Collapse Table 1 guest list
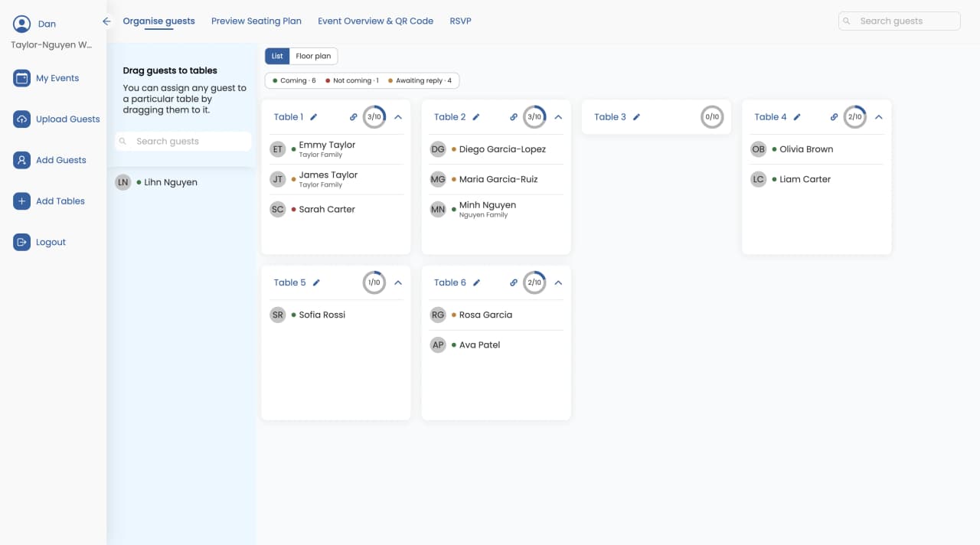980x545 pixels. pyautogui.click(x=398, y=117)
